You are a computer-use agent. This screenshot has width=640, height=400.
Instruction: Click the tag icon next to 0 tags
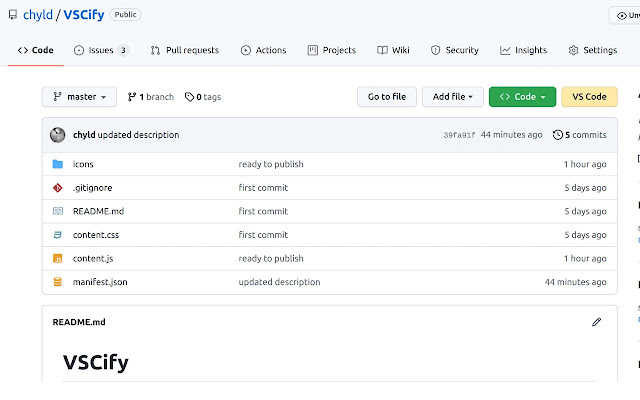[189, 97]
